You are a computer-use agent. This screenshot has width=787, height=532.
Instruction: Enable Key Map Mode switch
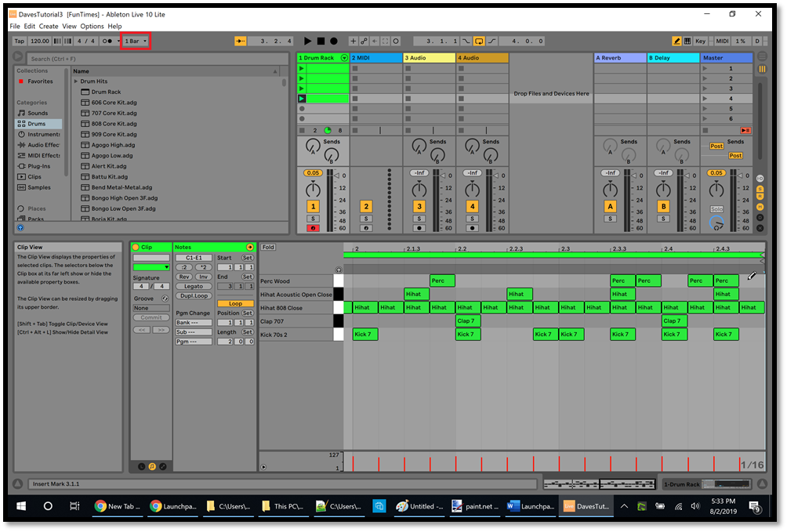click(x=701, y=42)
